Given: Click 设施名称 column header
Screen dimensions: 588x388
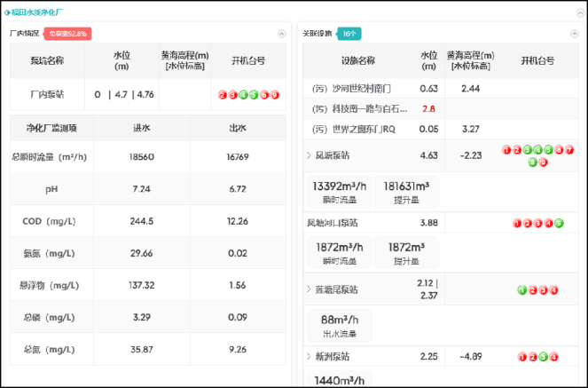Looking at the screenshot, I should (358, 60).
